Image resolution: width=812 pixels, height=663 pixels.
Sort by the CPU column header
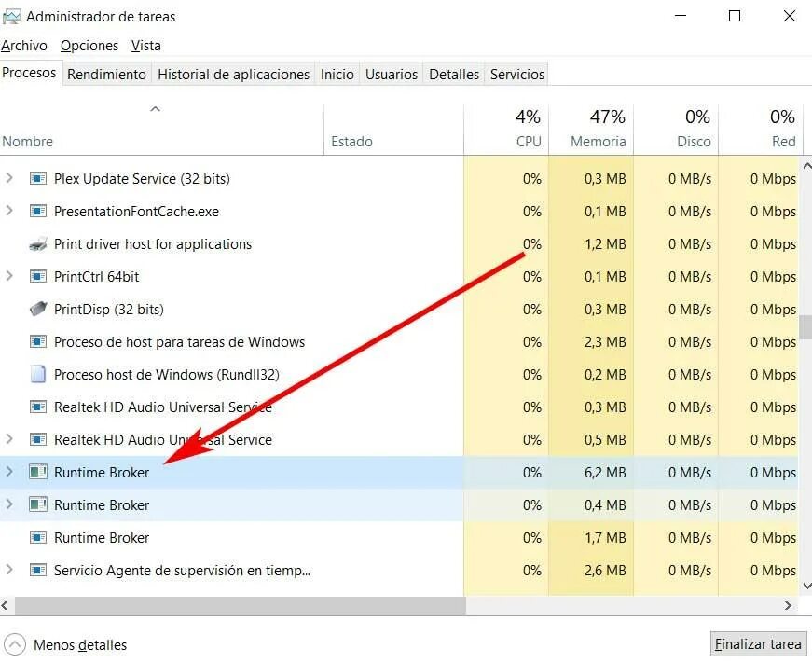(506, 130)
